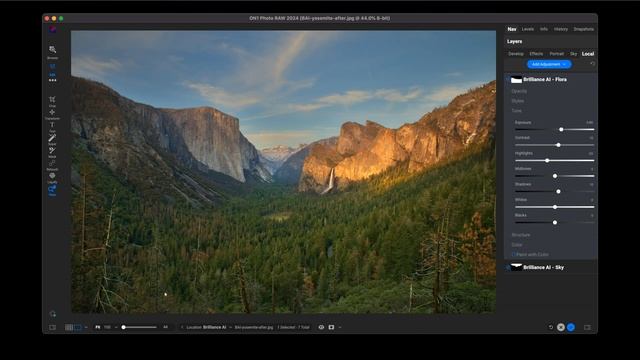Expand the Styles section
Image resolution: width=640 pixels, height=360 pixels.
tap(518, 101)
